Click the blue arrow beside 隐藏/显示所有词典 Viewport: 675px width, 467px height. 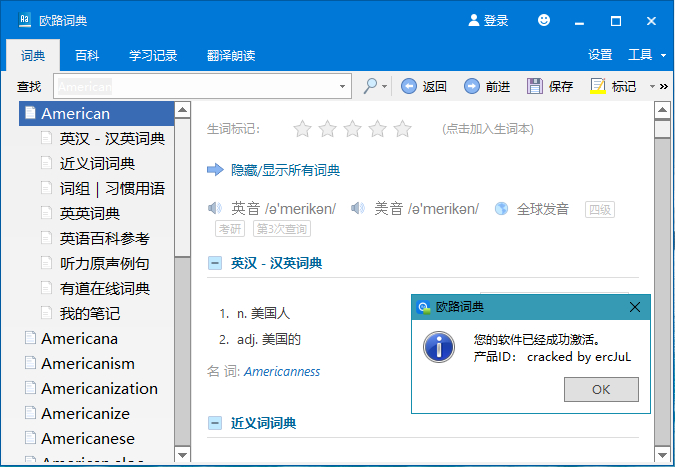pos(215,170)
